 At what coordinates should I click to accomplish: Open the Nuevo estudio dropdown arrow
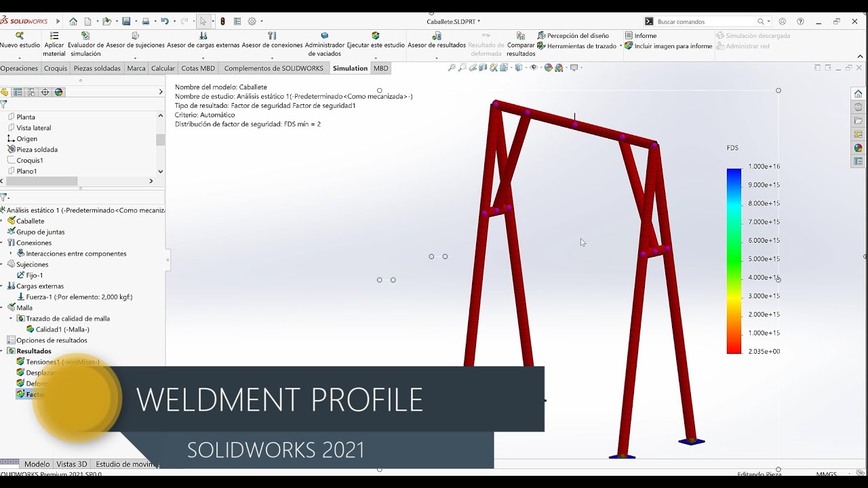[20, 57]
